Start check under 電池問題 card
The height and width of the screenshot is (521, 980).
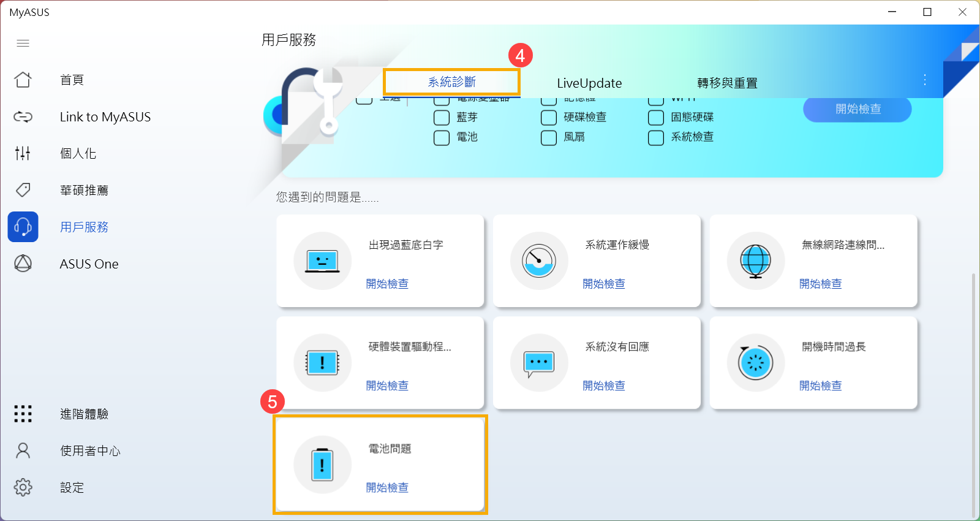(x=387, y=488)
